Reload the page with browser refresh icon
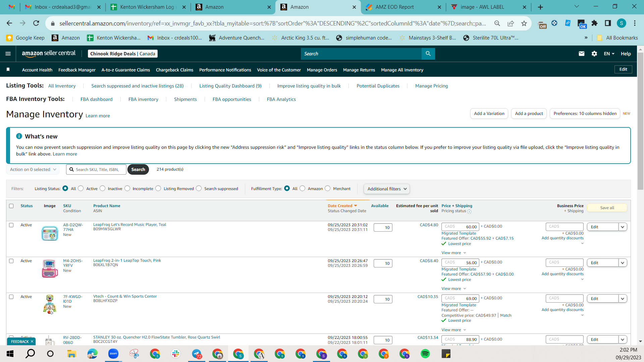This screenshot has width=644, height=362. click(36, 23)
